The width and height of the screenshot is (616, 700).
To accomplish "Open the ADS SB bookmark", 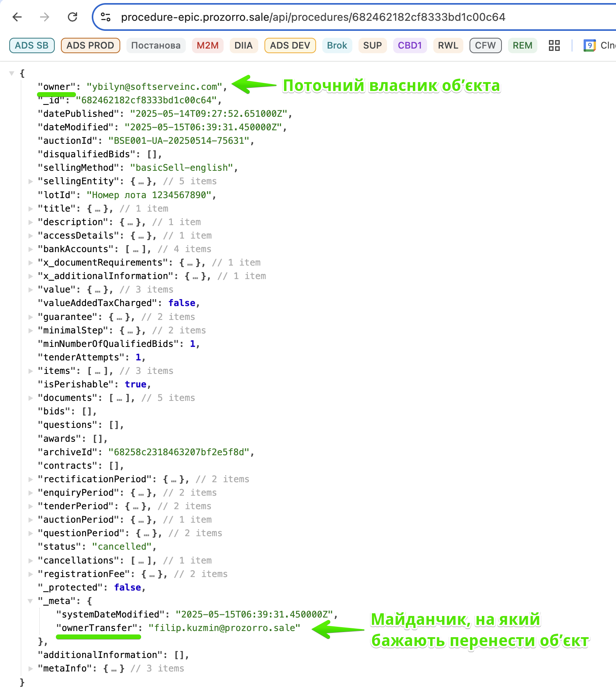I will 32,45.
